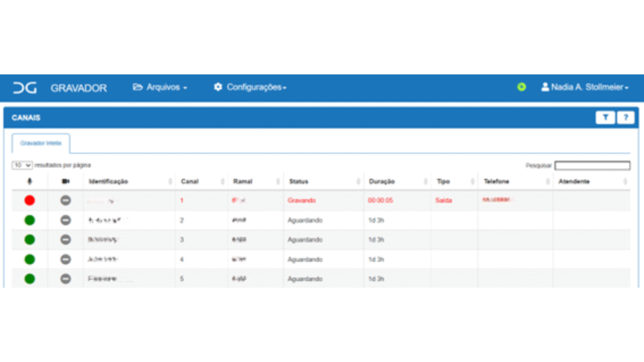
Task: Click the green status indicator in navbar
Action: [521, 87]
